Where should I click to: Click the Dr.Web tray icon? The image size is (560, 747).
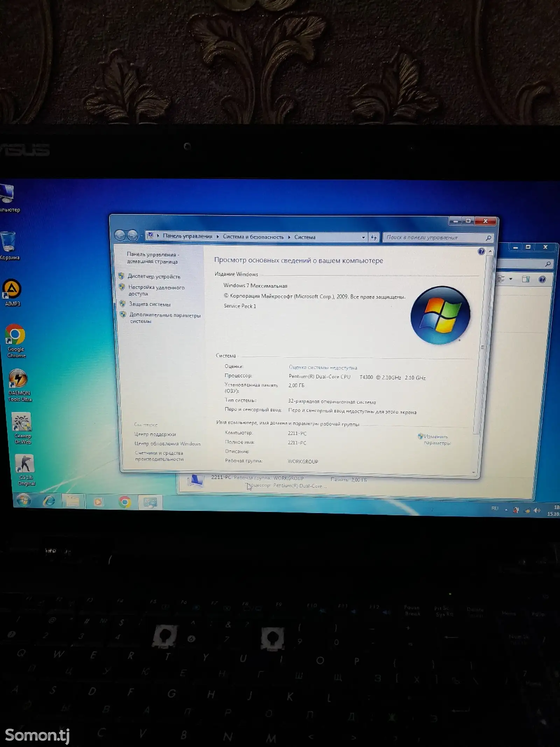pyautogui.click(x=516, y=510)
